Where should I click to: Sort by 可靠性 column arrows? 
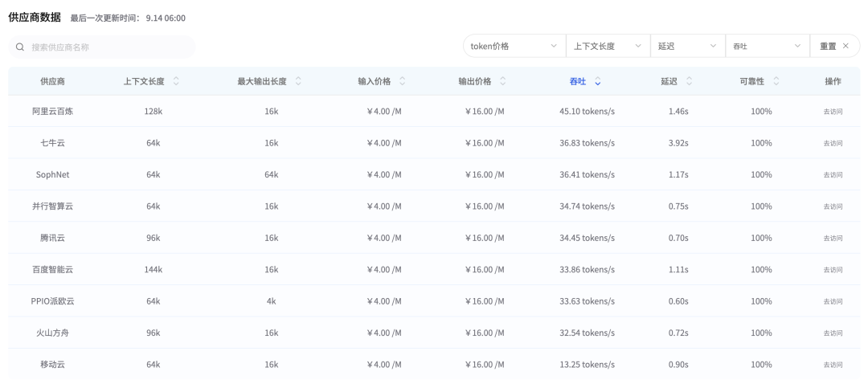pyautogui.click(x=776, y=81)
